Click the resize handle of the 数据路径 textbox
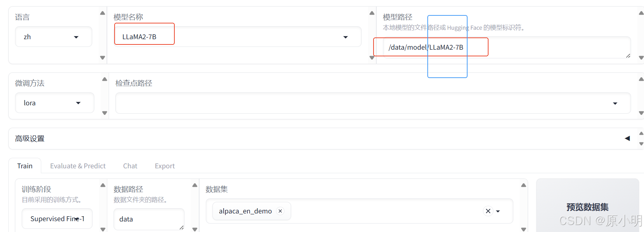This screenshot has width=644, height=232. pos(181,227)
